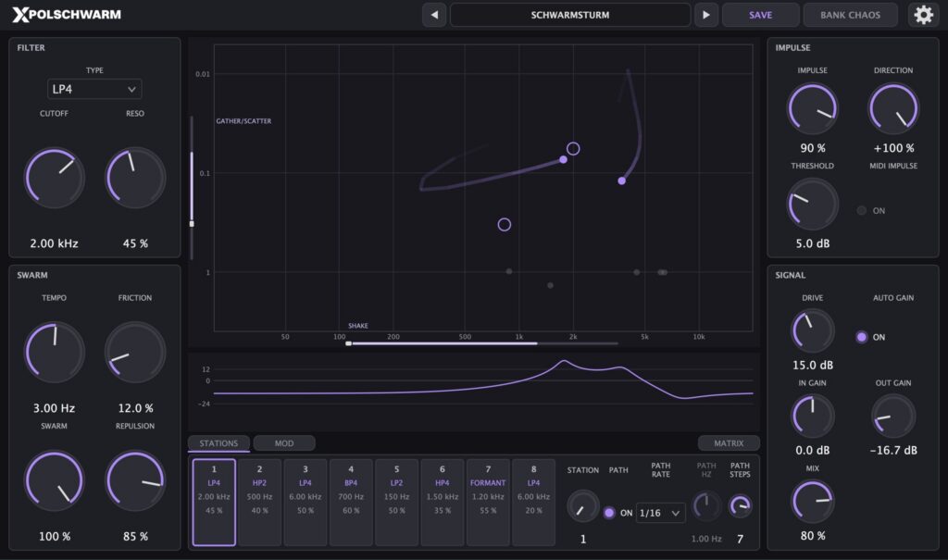The image size is (948, 560).
Task: Open the settings gear icon
Action: coord(923,15)
